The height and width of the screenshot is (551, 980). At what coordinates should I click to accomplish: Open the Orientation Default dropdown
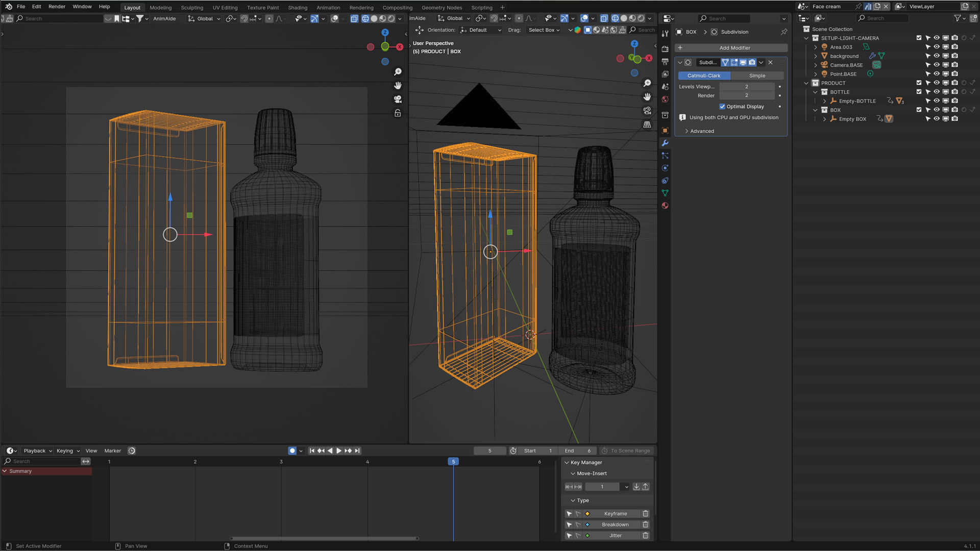(x=480, y=30)
